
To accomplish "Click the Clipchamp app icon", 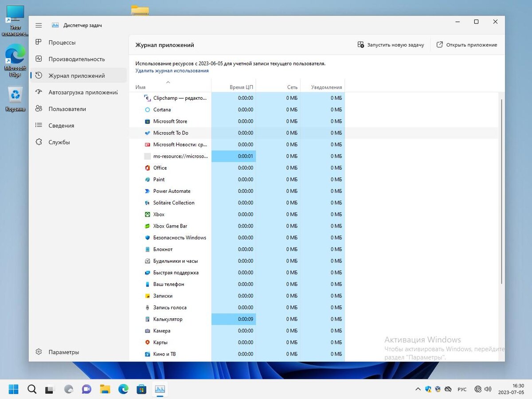I will (x=148, y=98).
